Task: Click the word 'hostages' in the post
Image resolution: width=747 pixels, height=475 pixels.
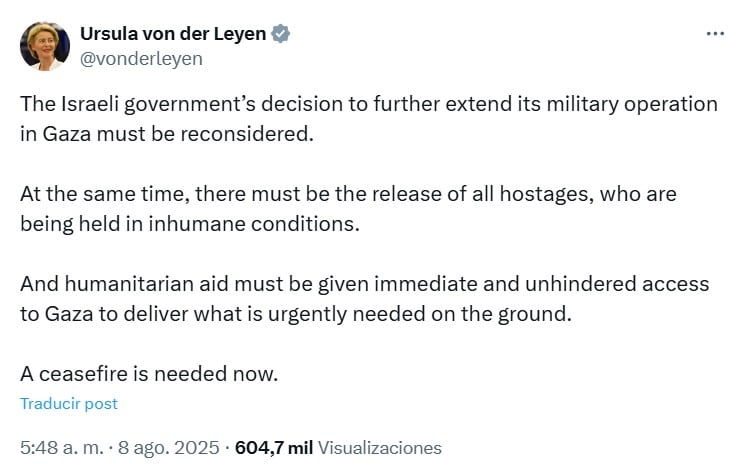Action: pos(546,194)
